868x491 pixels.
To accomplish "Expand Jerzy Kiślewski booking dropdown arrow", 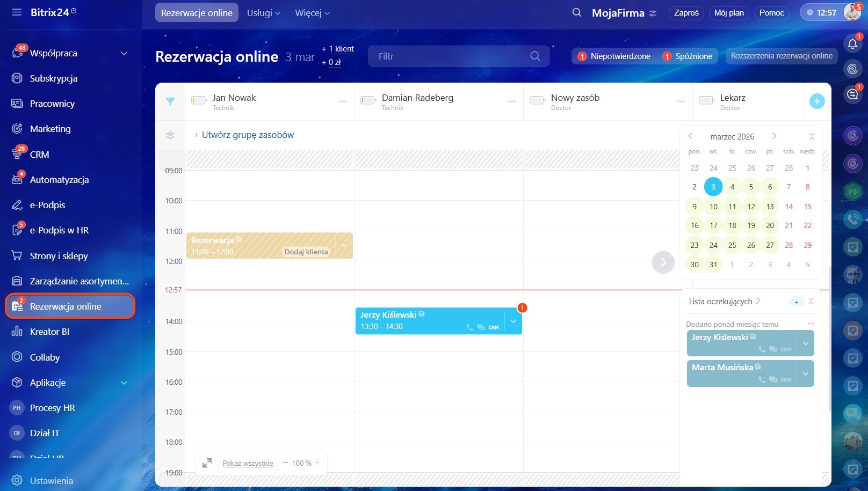I will (x=513, y=321).
